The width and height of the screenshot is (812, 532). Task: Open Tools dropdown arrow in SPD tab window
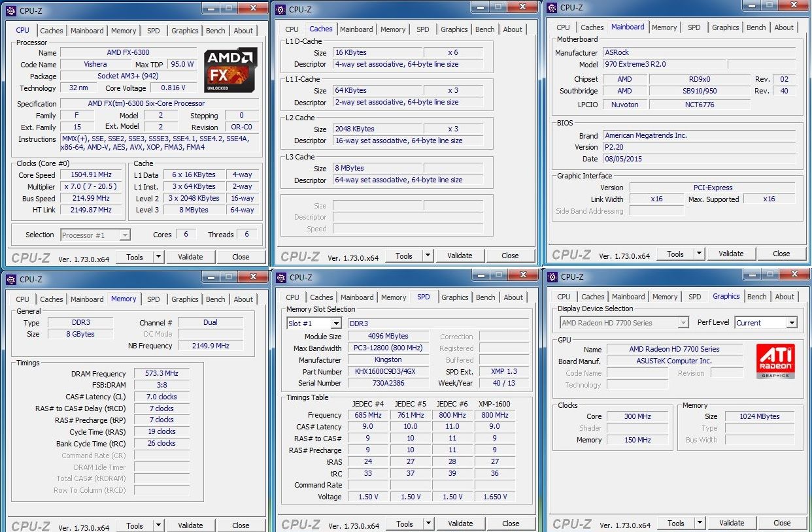point(428,524)
